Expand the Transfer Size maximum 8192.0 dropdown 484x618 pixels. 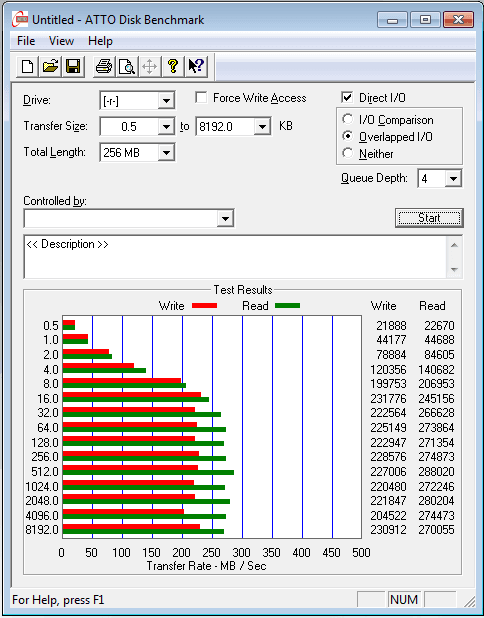(262, 127)
